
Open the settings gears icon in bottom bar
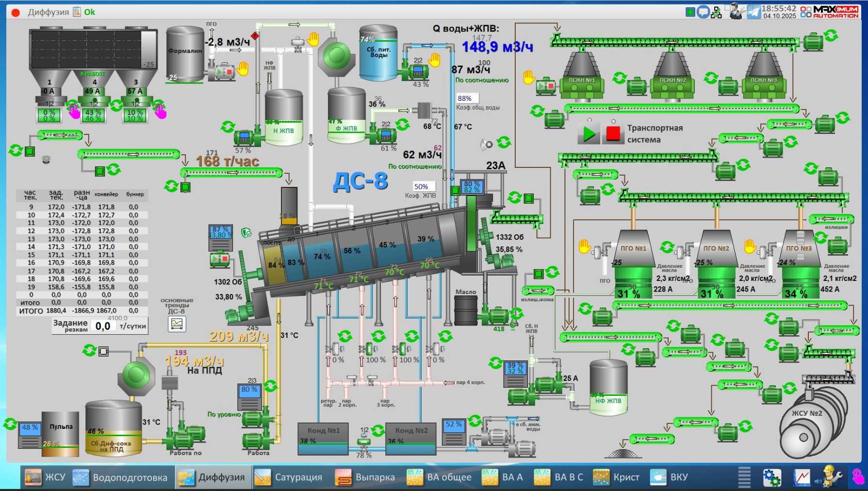click(x=771, y=477)
